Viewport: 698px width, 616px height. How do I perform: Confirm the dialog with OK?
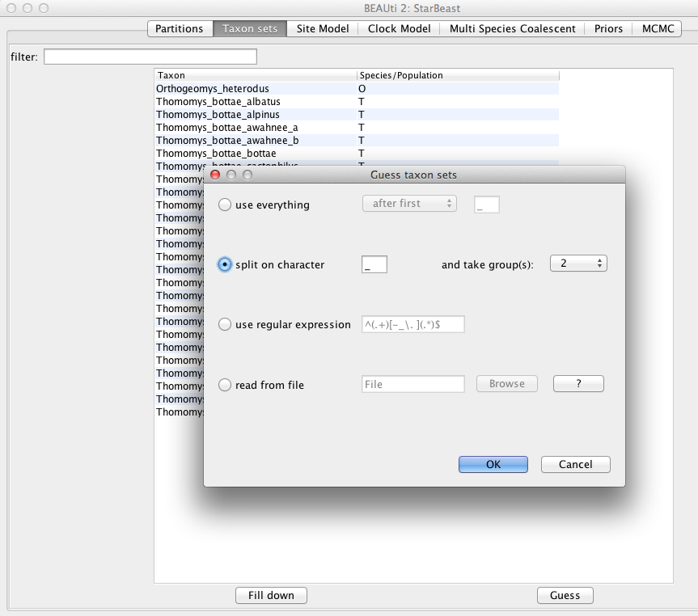point(493,464)
